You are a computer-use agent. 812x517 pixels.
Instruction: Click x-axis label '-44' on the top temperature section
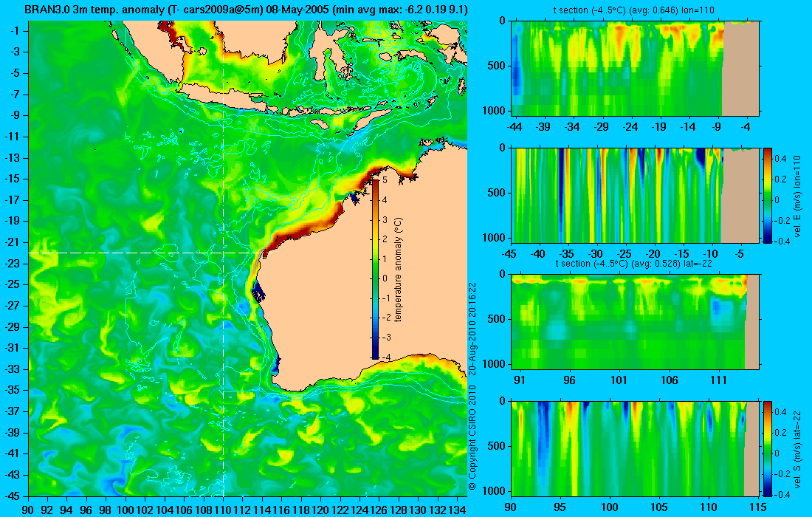515,127
